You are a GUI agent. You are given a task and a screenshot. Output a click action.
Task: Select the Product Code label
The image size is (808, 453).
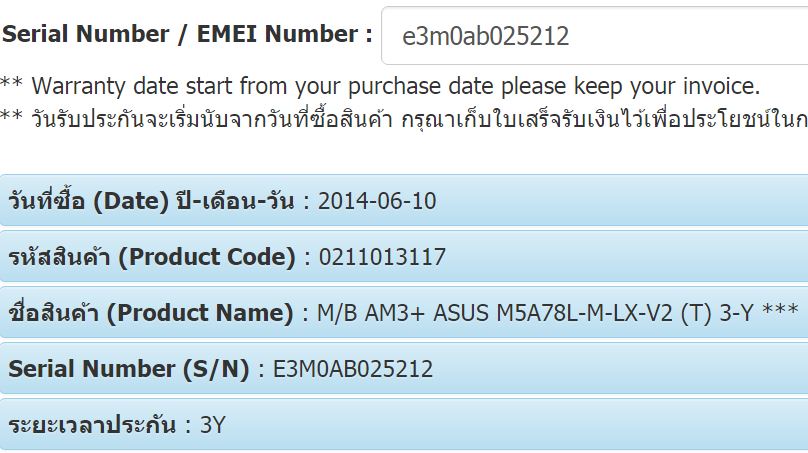[x=152, y=257]
